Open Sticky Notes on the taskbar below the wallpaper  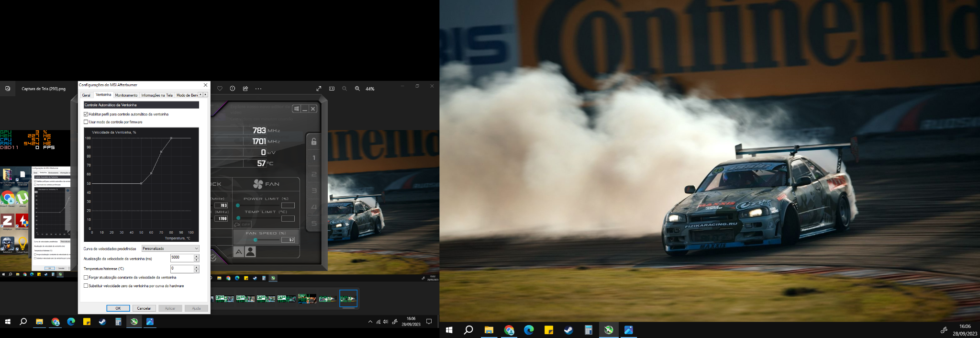click(549, 330)
